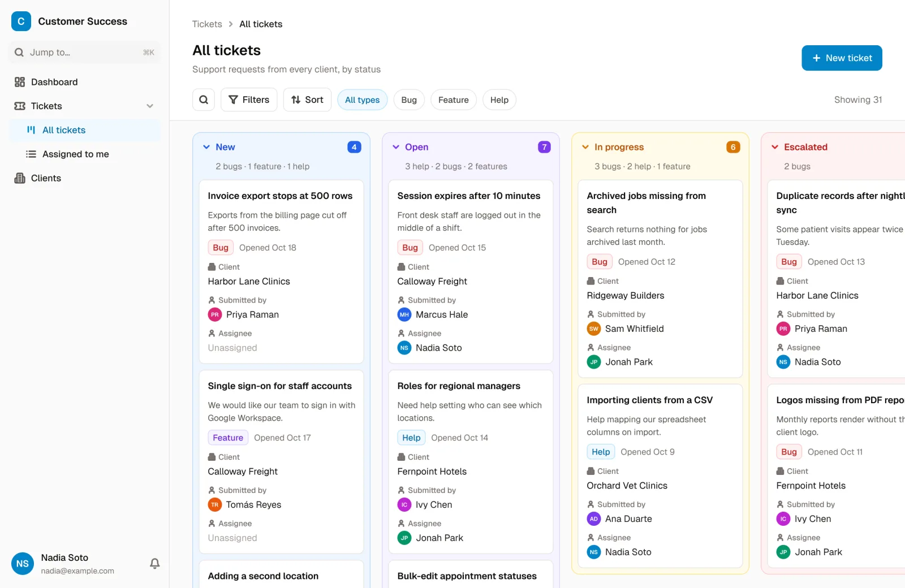Go to Dashboard in sidebar
This screenshot has height=588, width=905.
click(x=85, y=82)
